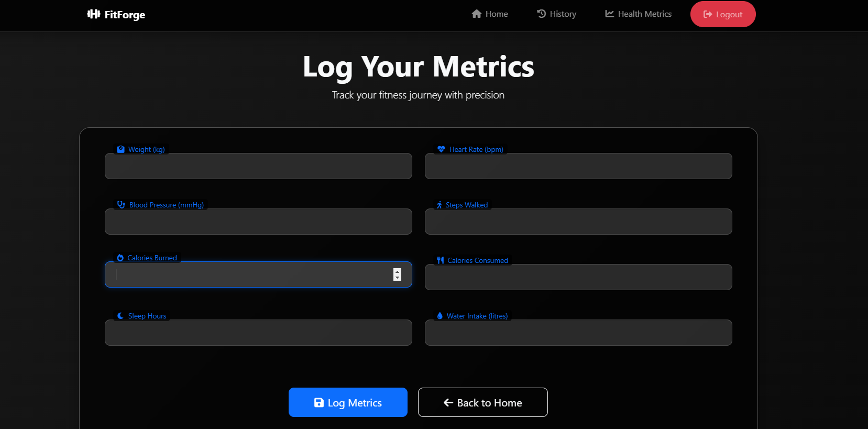Focus the Steps Walked input field
Viewport: 868px width, 429px height.
tap(578, 222)
